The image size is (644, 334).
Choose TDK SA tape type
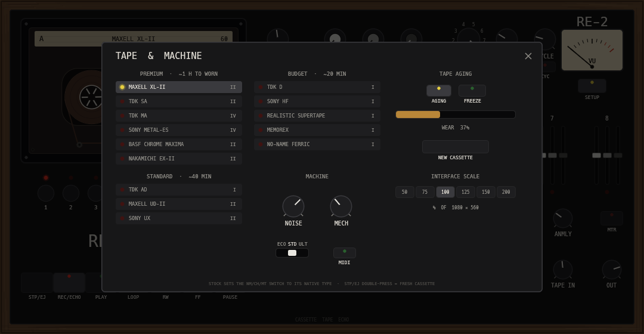[179, 101]
